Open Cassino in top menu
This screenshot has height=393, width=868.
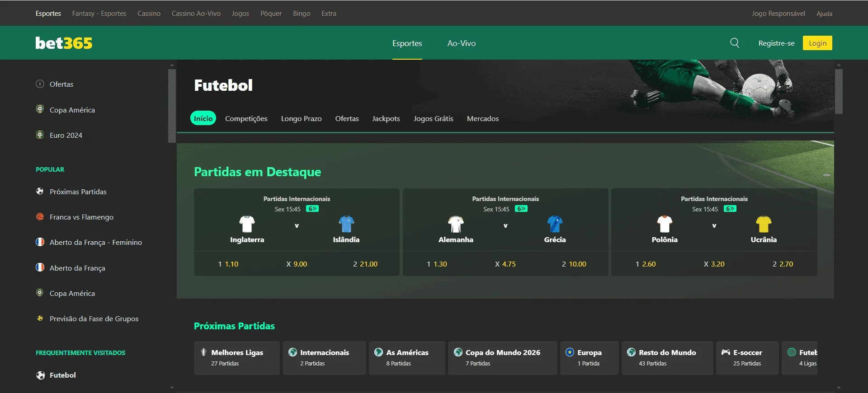(149, 14)
